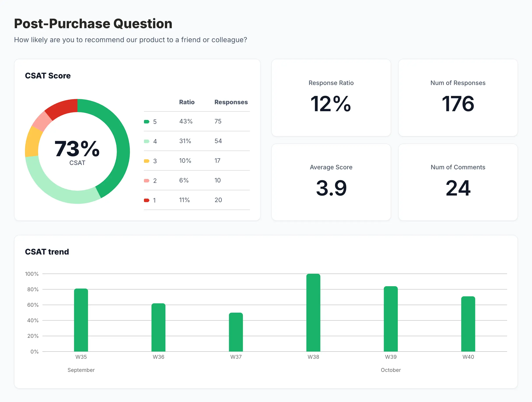Click the 54 responses cell

[218, 141]
